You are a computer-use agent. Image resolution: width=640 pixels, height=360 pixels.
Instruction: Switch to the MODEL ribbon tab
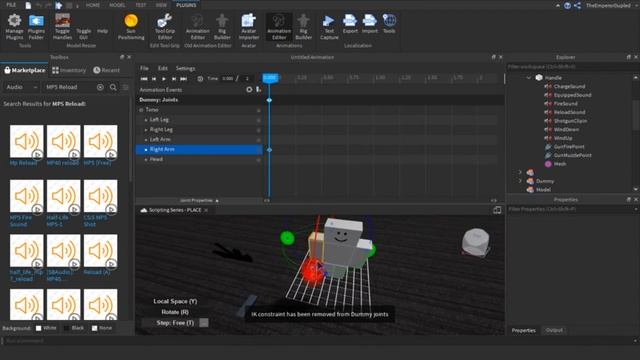(x=117, y=5)
